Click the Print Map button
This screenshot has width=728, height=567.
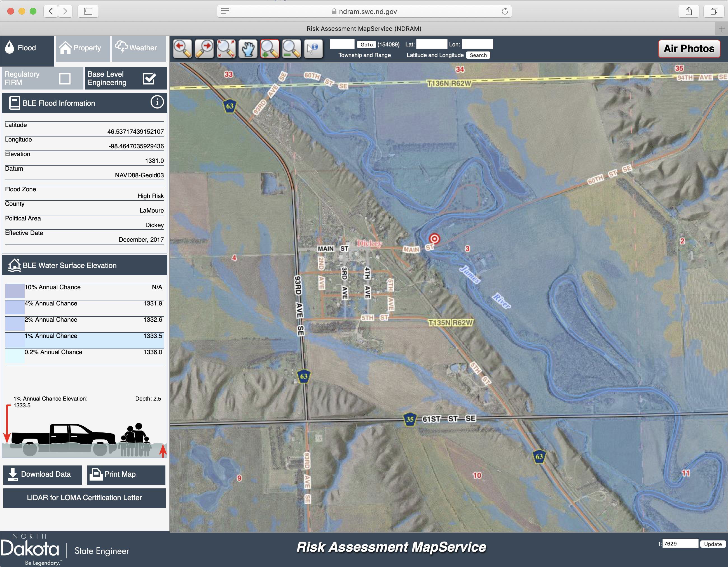click(x=126, y=475)
